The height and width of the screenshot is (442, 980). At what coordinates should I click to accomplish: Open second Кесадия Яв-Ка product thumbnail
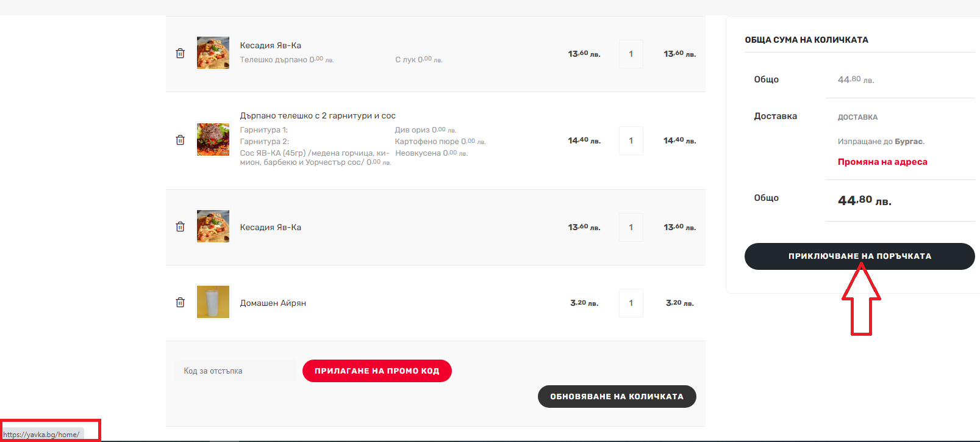pyautogui.click(x=213, y=226)
